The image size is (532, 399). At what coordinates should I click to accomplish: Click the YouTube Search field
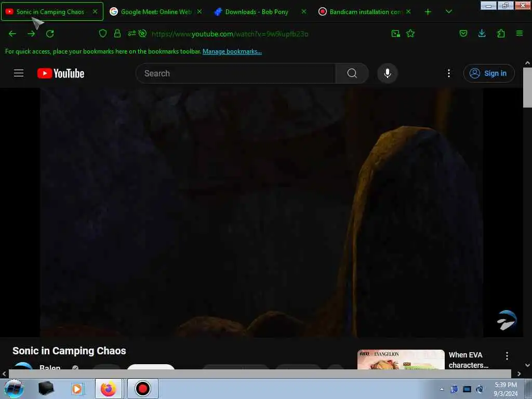[x=235, y=73]
